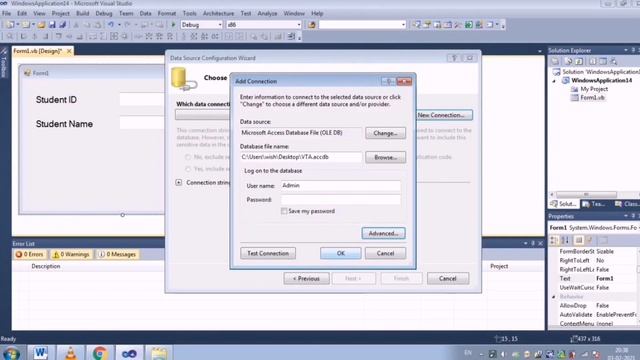
Task: Click the Advanced... button
Action: pyautogui.click(x=383, y=233)
